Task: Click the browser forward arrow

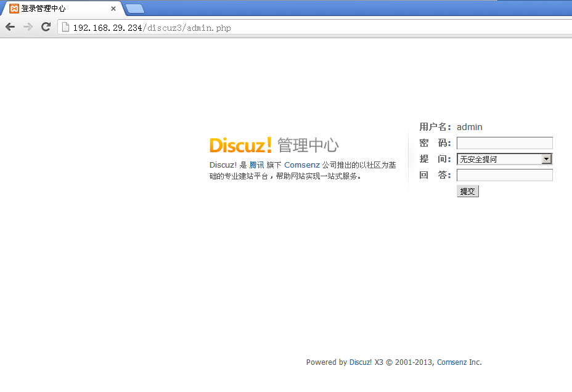Action: 28,27
